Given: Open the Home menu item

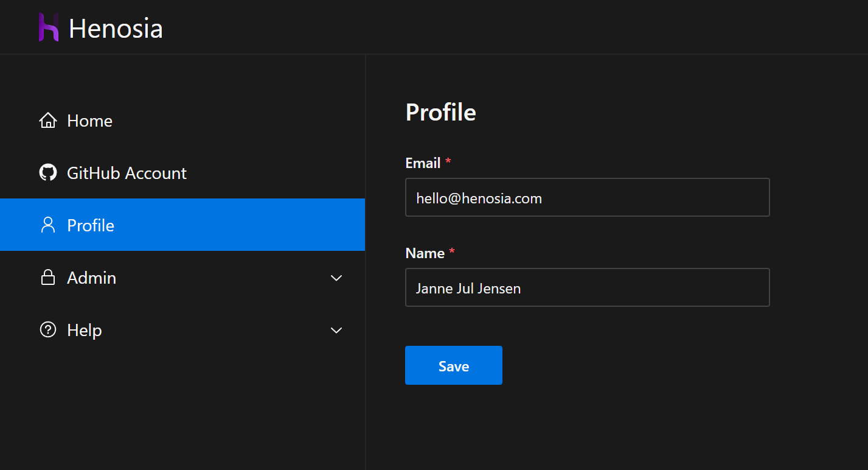Looking at the screenshot, I should click(x=182, y=121).
